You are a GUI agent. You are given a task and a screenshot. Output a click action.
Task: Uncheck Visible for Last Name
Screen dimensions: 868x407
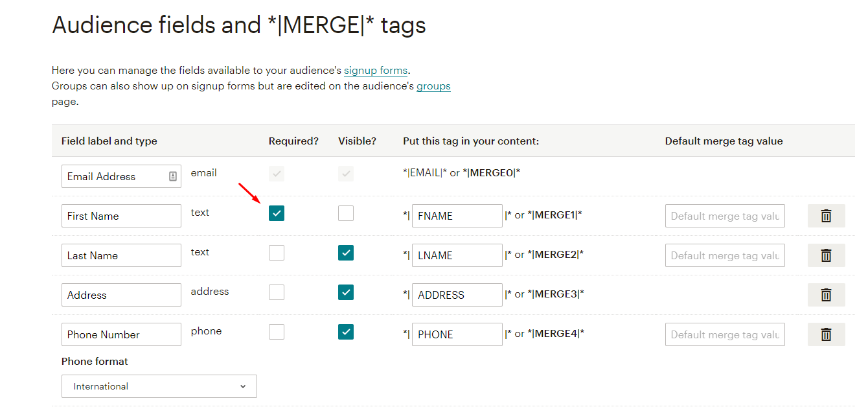tap(346, 253)
